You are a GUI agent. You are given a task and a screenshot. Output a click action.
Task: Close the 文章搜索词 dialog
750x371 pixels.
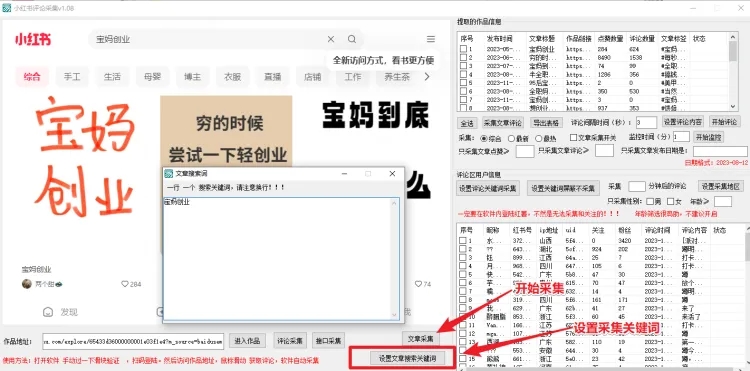coord(392,174)
